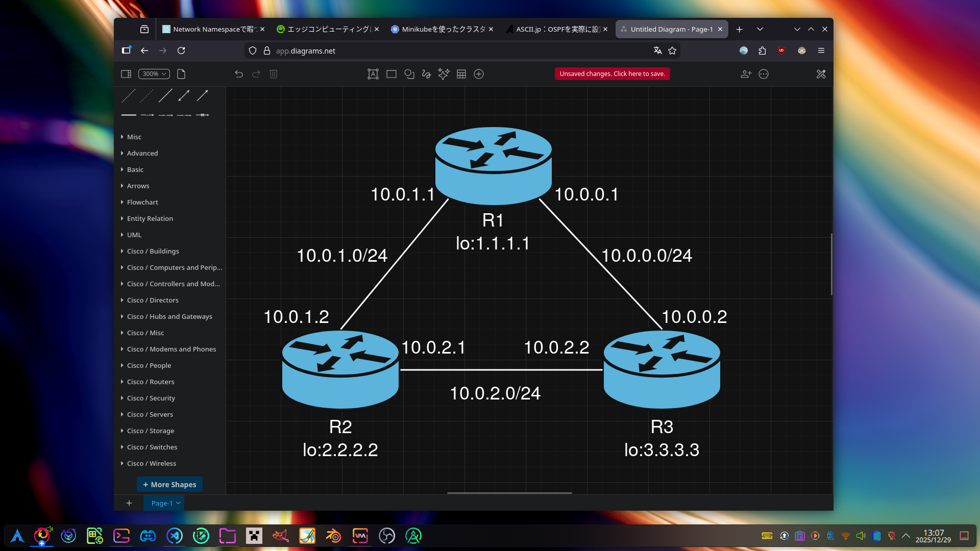Click the Unsaved changes save banner
The image size is (980, 551).
point(612,74)
